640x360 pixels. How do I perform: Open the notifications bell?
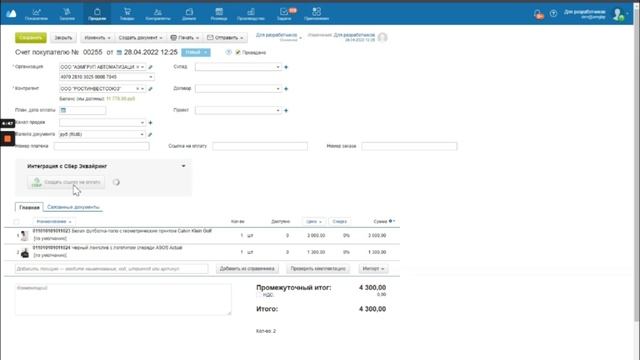(x=538, y=14)
